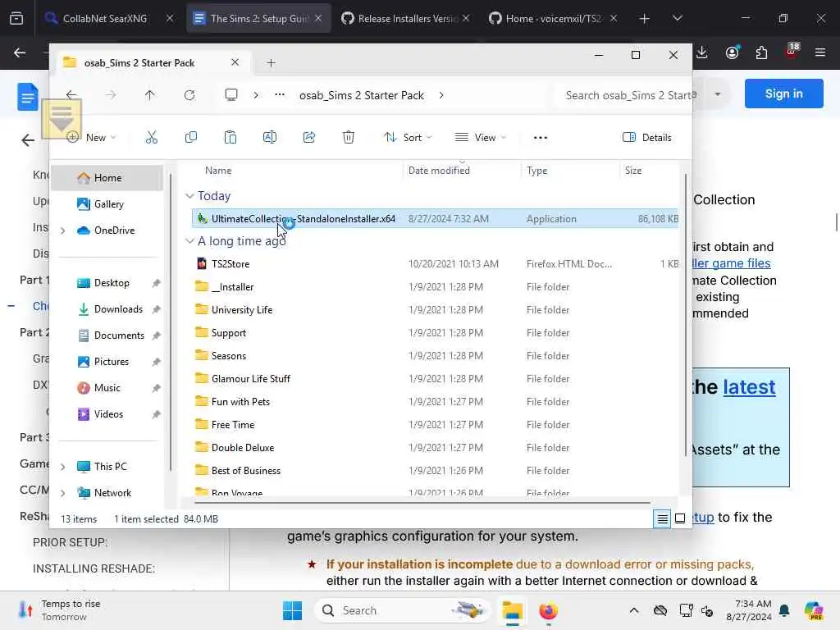The image size is (840, 630).
Task: Show hidden icons in the system tray
Action: pyautogui.click(x=634, y=610)
